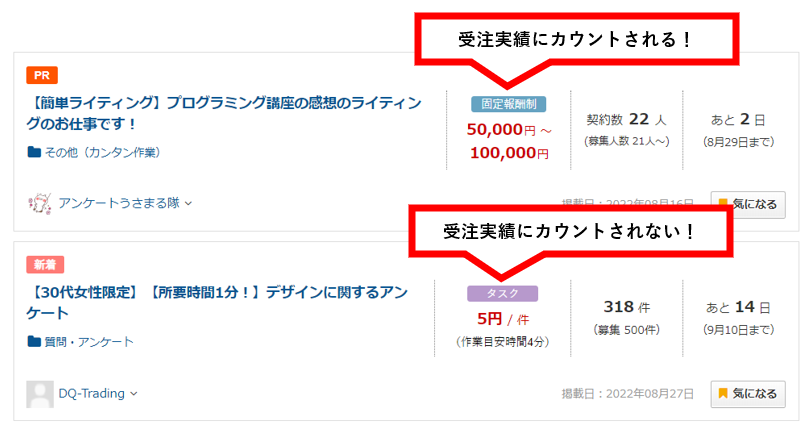Viewport: 805px width, 430px height.
Task: Click 気になる button on the first job
Action: point(748,205)
